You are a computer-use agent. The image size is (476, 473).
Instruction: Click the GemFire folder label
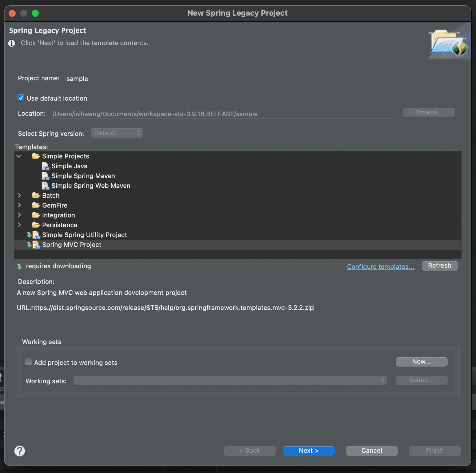point(55,205)
